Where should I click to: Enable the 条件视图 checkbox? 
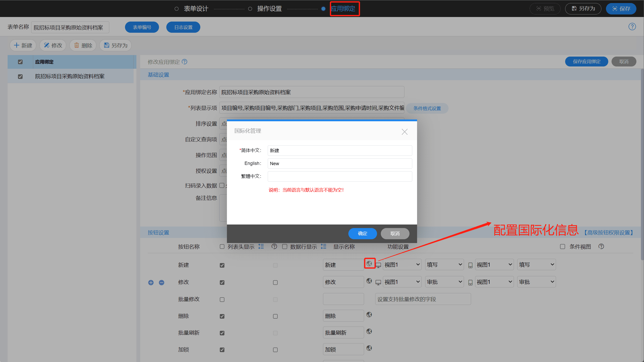point(563,247)
